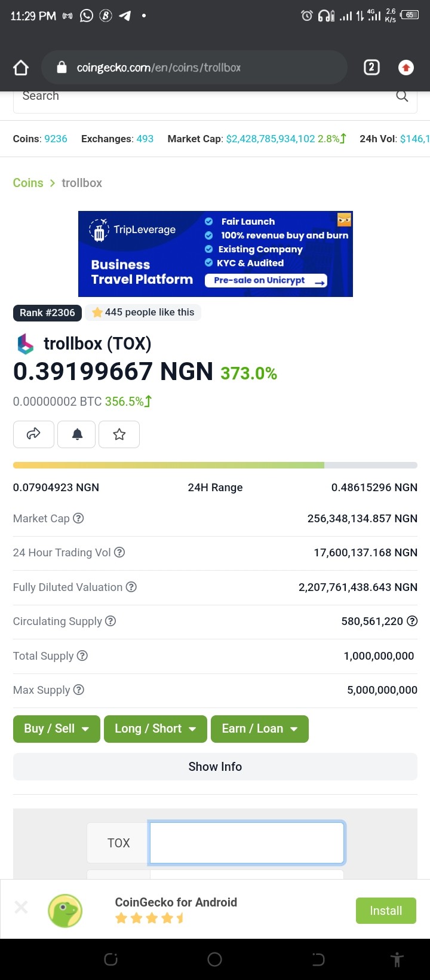Focus the TOX amount input field
430x980 pixels.
(247, 843)
